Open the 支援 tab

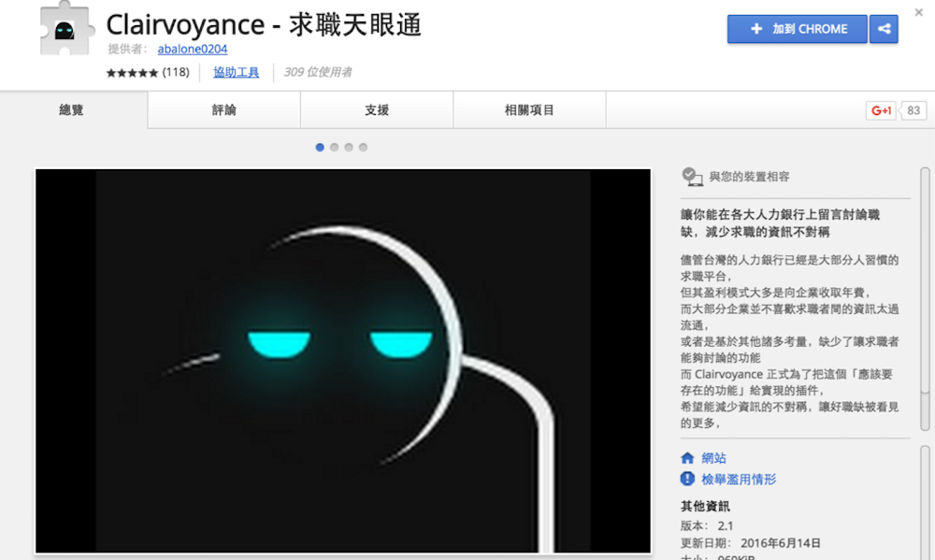point(376,109)
